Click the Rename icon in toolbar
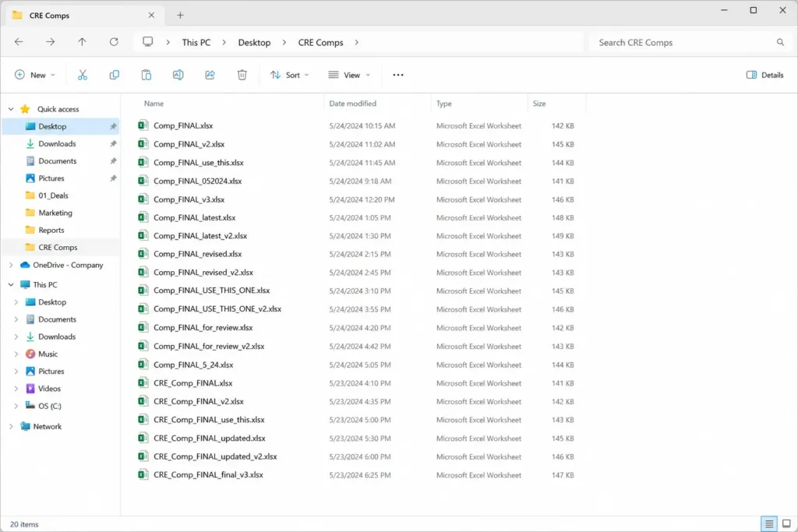The height and width of the screenshot is (532, 798). (x=178, y=75)
